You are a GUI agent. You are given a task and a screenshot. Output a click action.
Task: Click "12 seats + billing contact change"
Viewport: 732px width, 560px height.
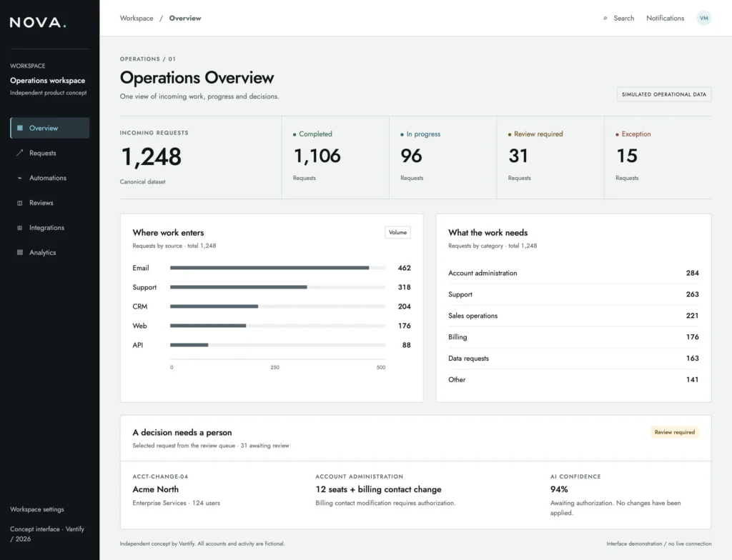[378, 489]
